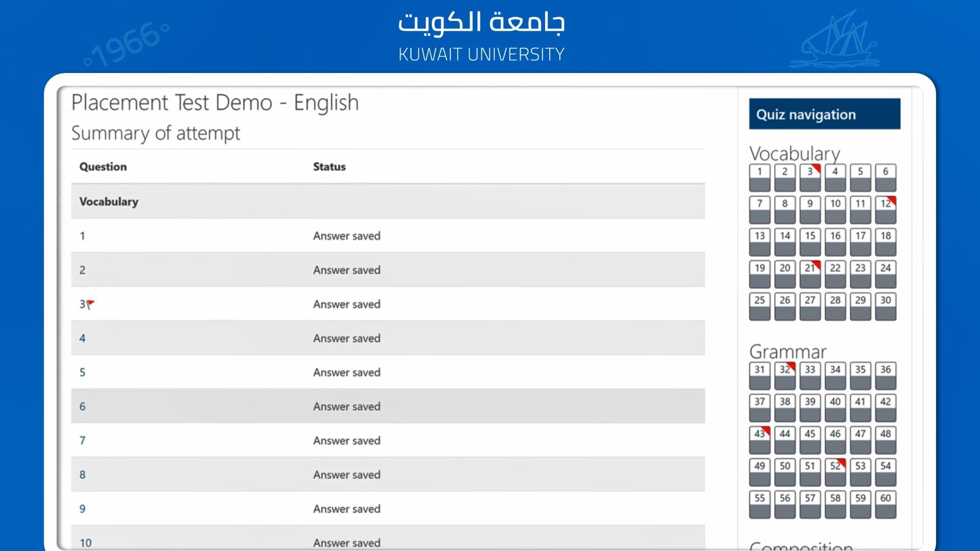980x551 pixels.
Task: Click the Grammar heading in quiz navigation
Action: [x=788, y=351]
